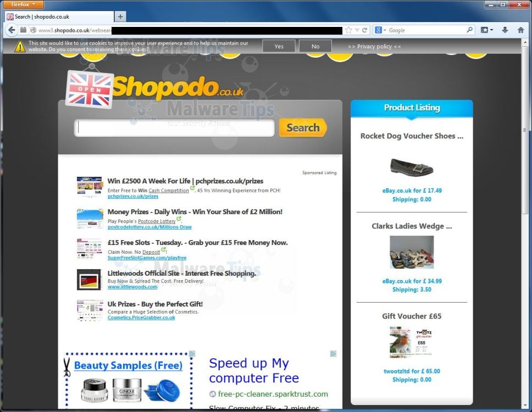Click the scrollbar down arrow
The height and width of the screenshot is (412, 532).
click(x=525, y=405)
